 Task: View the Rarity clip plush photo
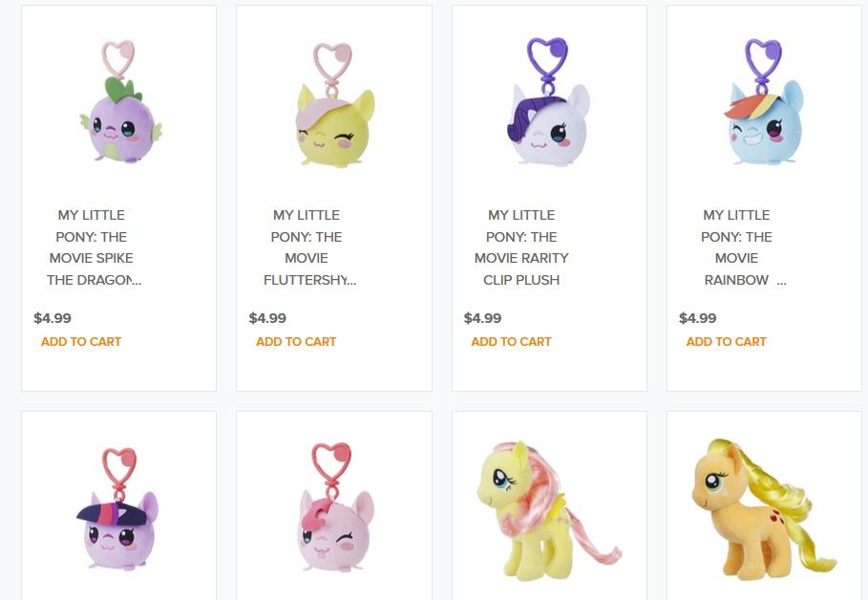(544, 105)
